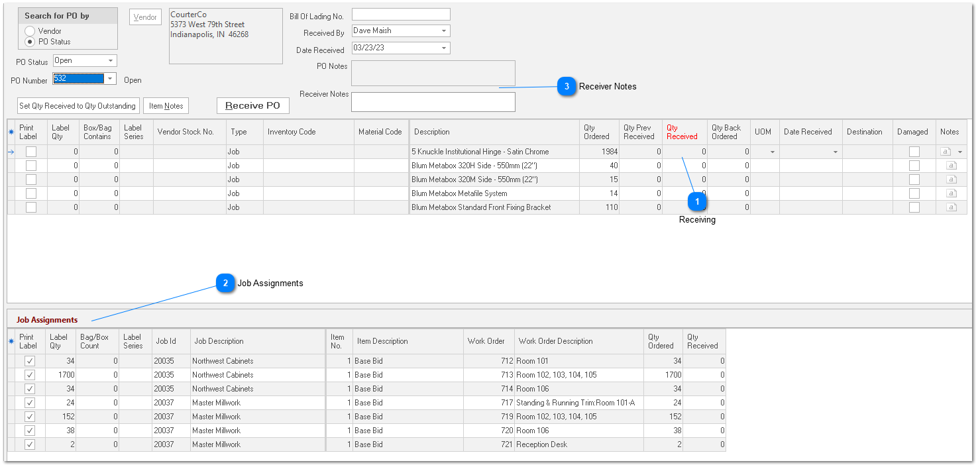Select the PO Status radio button
Image resolution: width=980 pixels, height=467 pixels.
click(x=29, y=40)
